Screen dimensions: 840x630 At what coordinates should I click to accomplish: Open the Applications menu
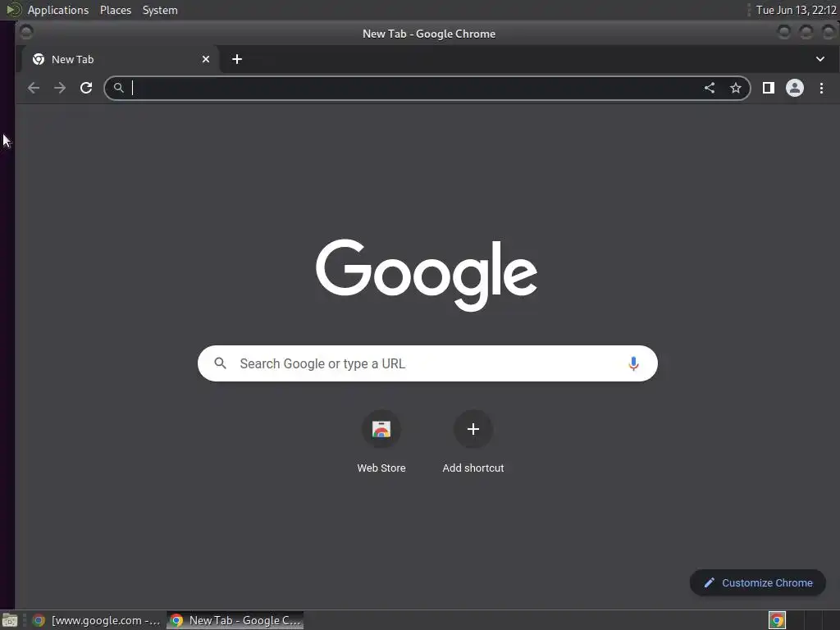[58, 10]
